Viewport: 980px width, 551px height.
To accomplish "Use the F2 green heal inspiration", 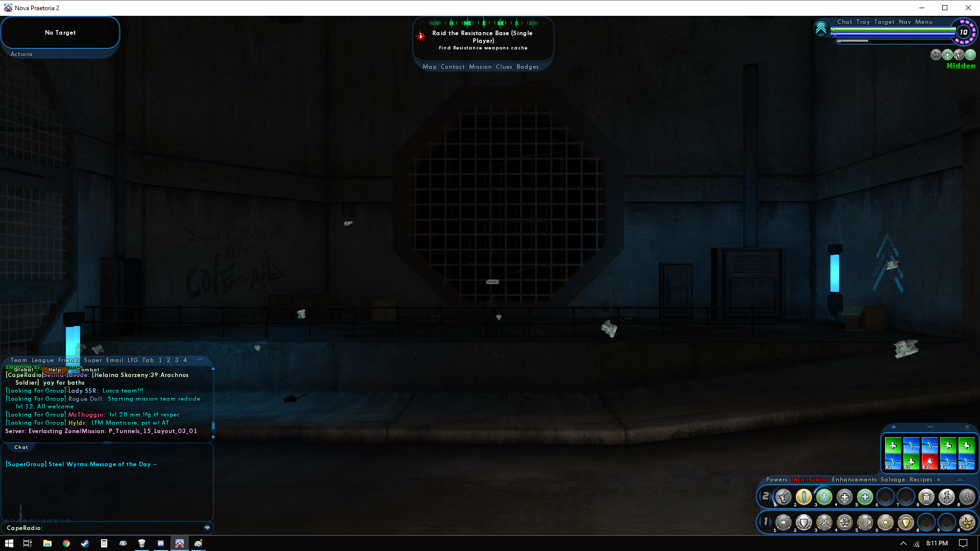I will 911,462.
